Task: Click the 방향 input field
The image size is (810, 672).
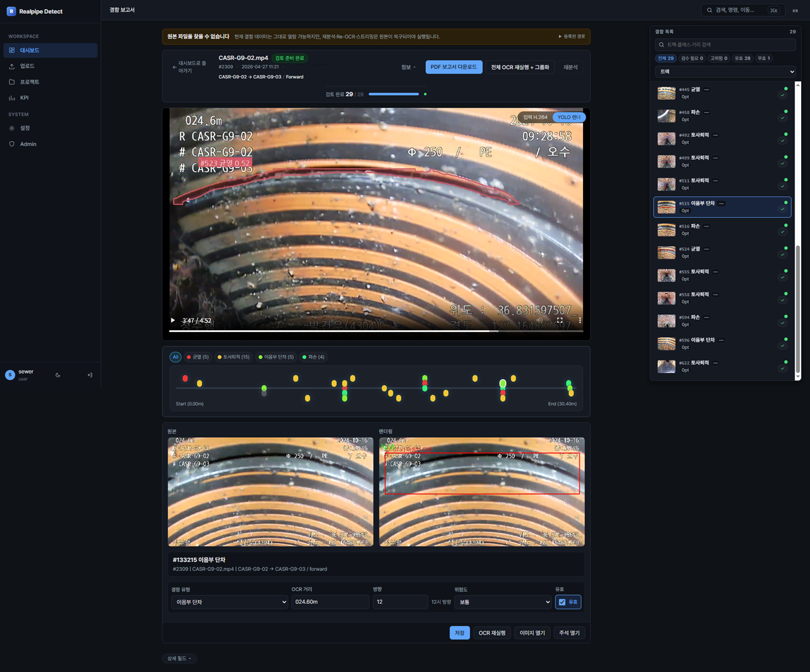Action: coord(400,602)
